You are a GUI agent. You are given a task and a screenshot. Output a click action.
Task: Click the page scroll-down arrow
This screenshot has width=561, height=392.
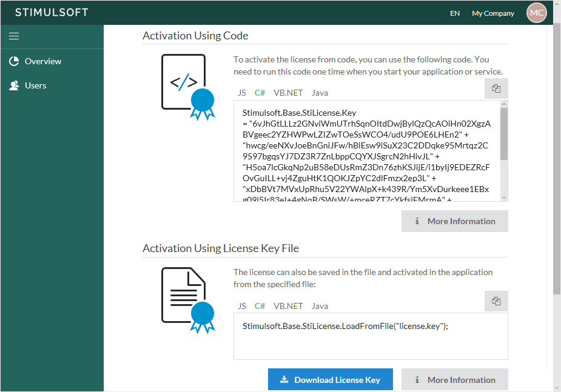(x=557, y=388)
